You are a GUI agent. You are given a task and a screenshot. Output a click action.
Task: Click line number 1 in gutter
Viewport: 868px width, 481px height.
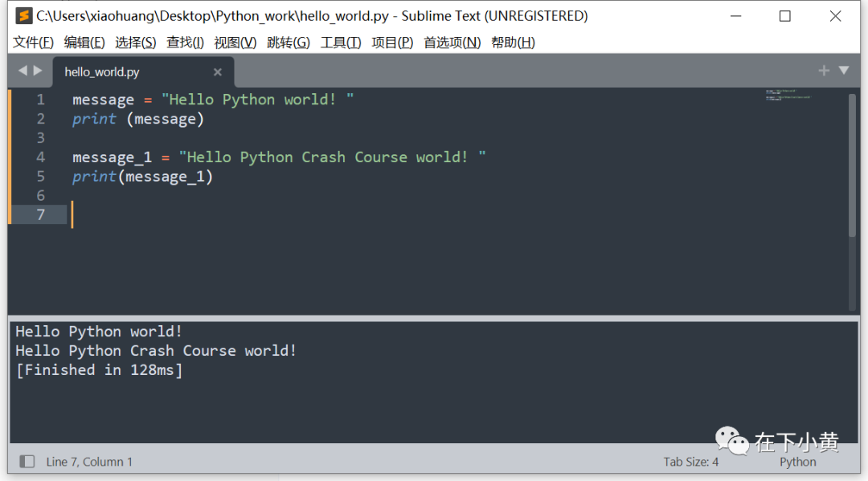pyautogui.click(x=40, y=100)
